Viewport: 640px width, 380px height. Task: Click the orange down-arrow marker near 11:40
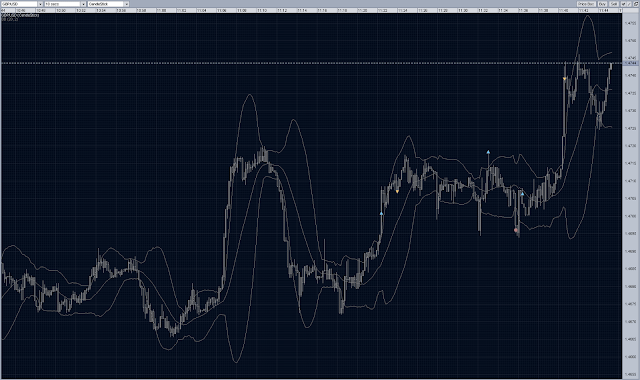click(x=564, y=79)
